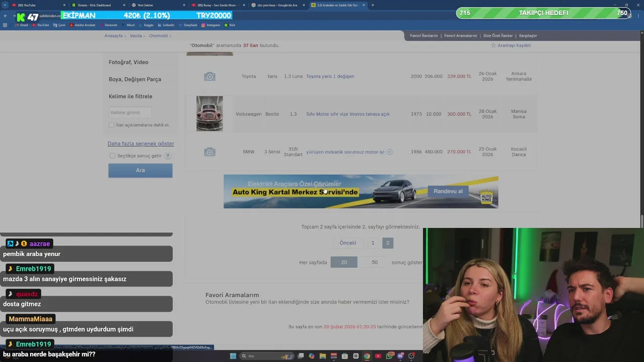The image size is (644, 362).
Task: Toggle Seçtikçe sonuç getir checkbox
Action: (112, 156)
